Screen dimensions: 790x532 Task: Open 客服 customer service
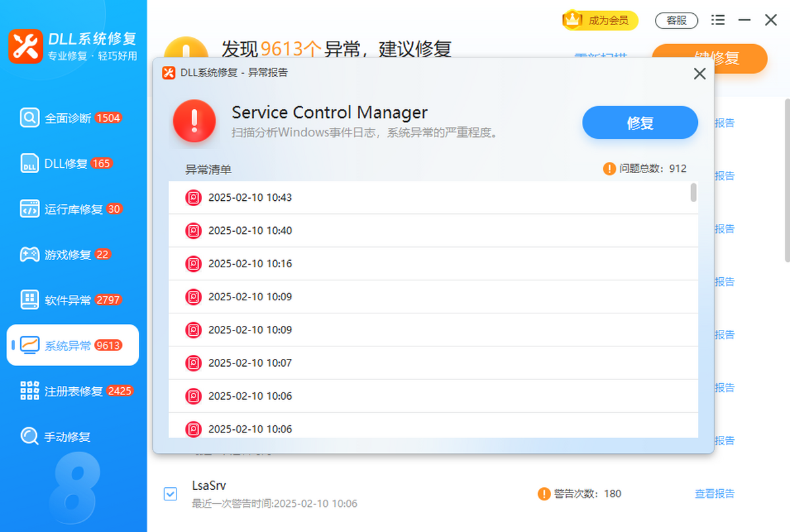point(677,20)
